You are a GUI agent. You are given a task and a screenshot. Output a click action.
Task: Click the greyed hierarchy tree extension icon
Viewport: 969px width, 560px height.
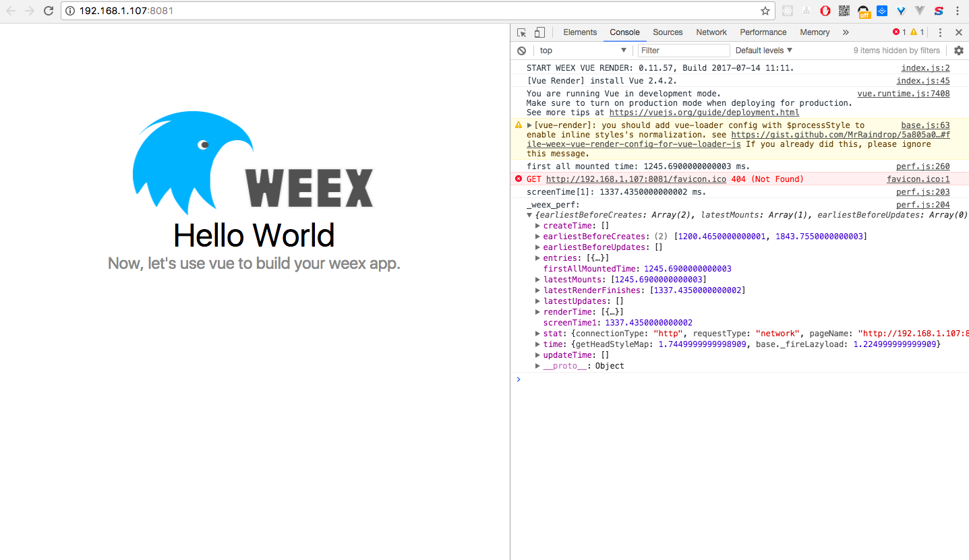806,11
